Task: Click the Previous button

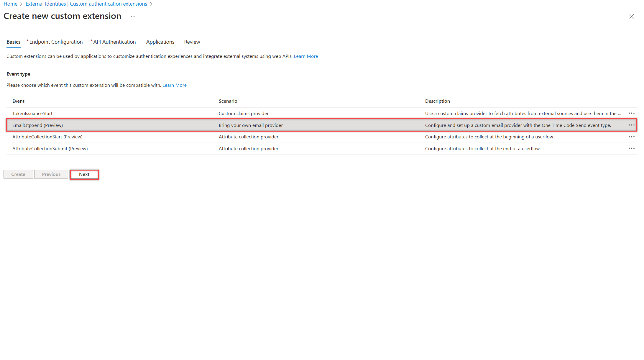Action: (51, 174)
